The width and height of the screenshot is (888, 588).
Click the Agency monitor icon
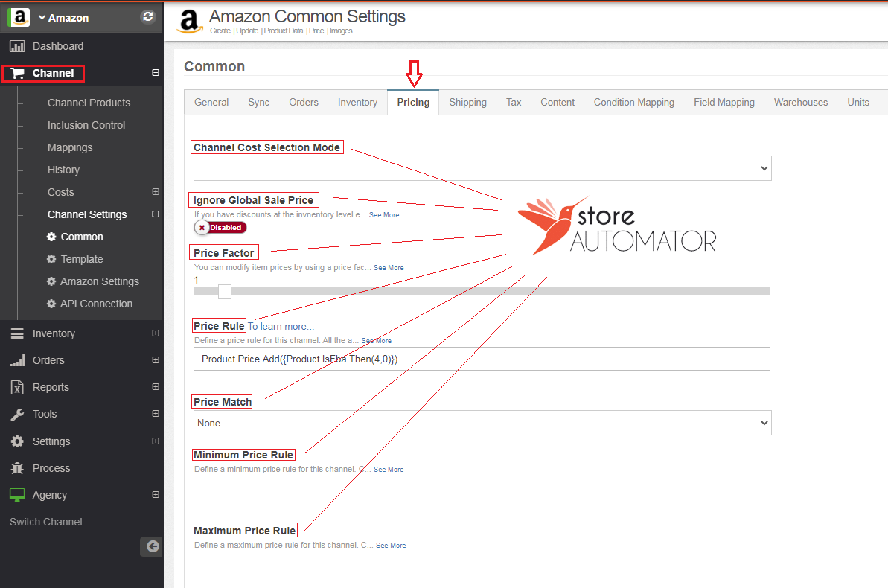coord(18,495)
